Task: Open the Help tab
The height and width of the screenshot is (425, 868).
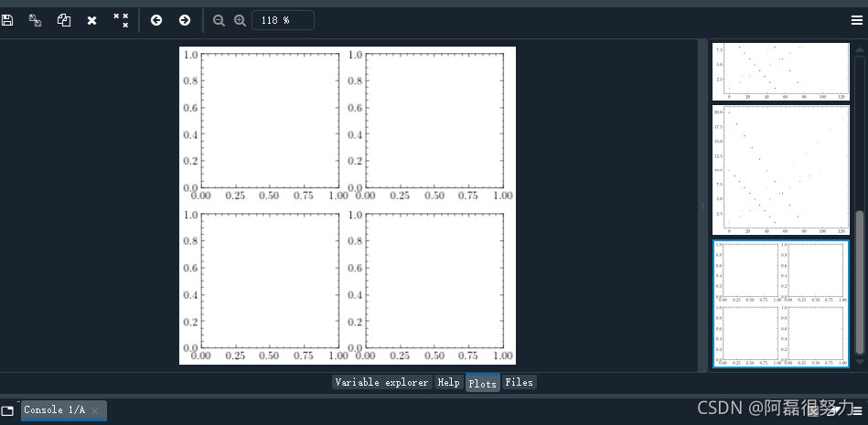Action: 448,382
